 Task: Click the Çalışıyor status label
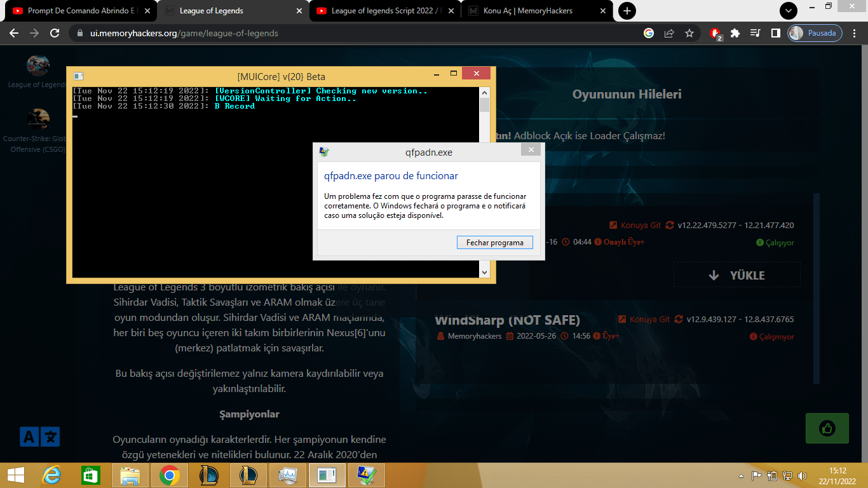click(x=775, y=243)
